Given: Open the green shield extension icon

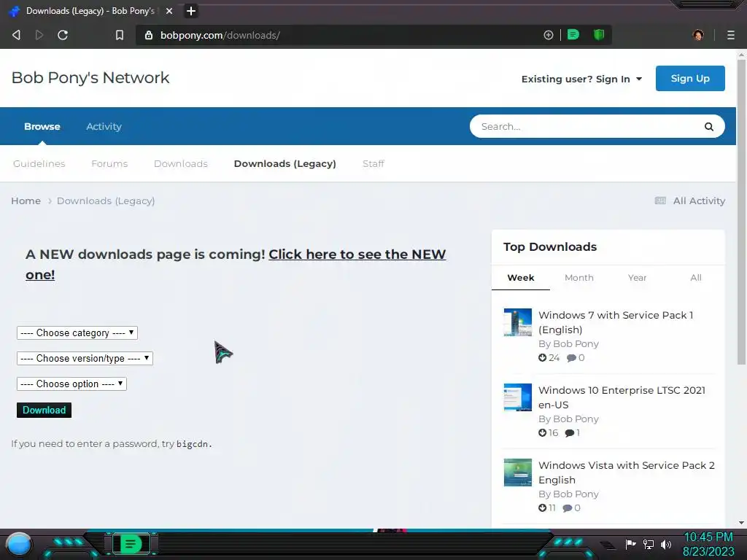Looking at the screenshot, I should 599,34.
